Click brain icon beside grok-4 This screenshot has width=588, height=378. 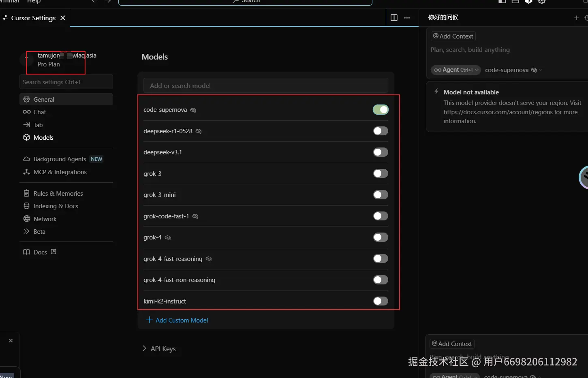tap(168, 238)
